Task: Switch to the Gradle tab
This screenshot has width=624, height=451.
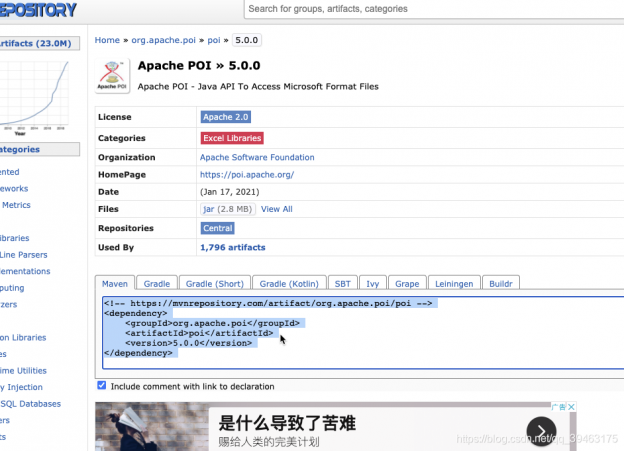Action: pyautogui.click(x=155, y=283)
